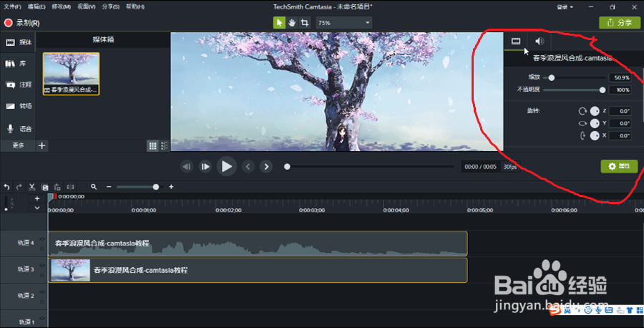Switch media bin to grid thumbnail view

coord(153,146)
